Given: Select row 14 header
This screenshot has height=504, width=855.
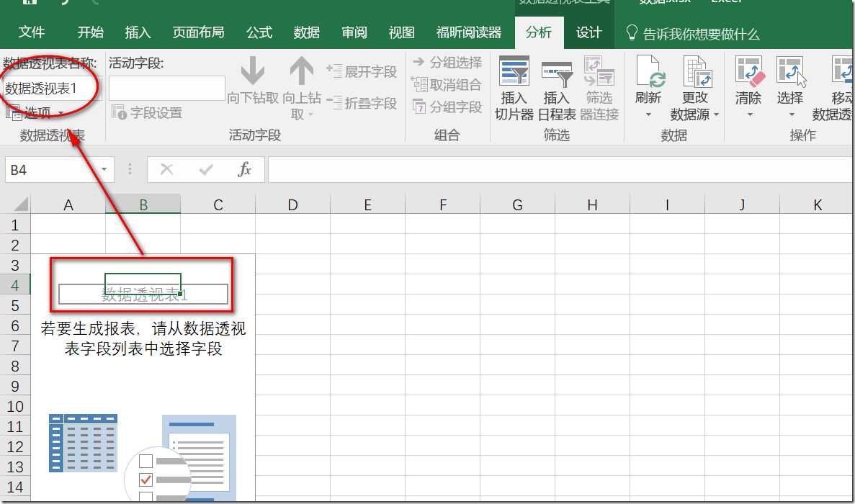Looking at the screenshot, I should (x=15, y=487).
